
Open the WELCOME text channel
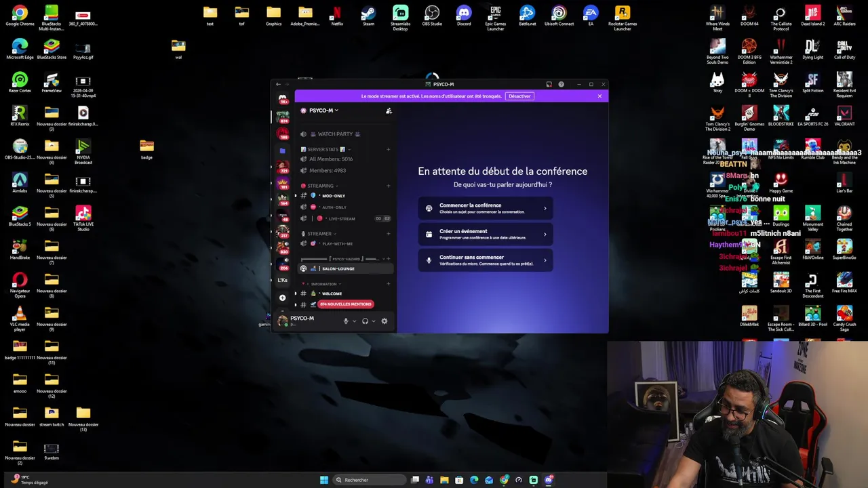(x=345, y=293)
